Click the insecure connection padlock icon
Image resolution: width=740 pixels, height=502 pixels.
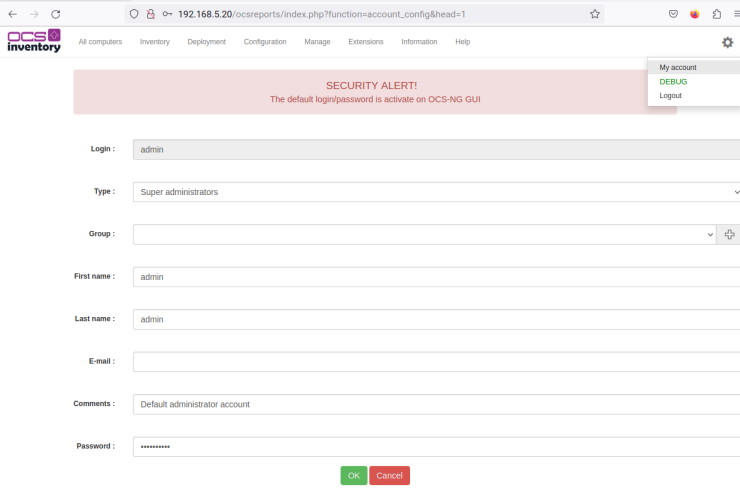click(151, 14)
